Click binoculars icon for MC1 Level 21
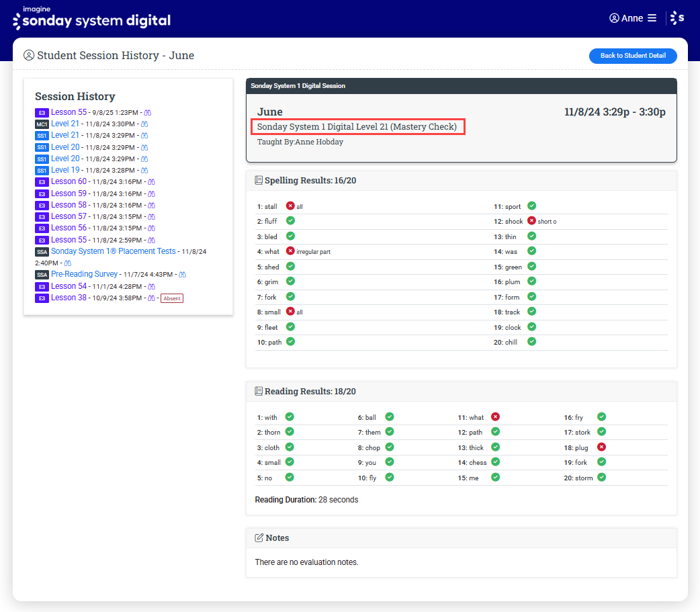The height and width of the screenshot is (612, 700). 144,124
